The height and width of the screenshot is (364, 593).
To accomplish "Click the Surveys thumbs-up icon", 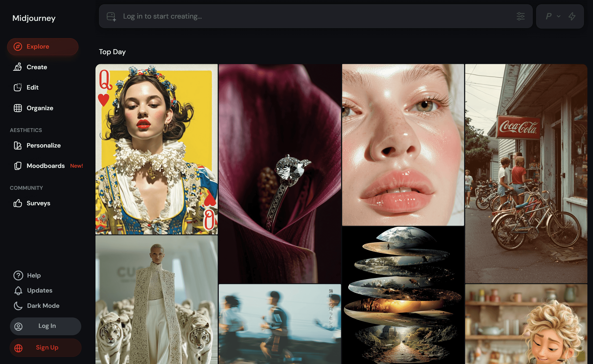I will coord(18,203).
